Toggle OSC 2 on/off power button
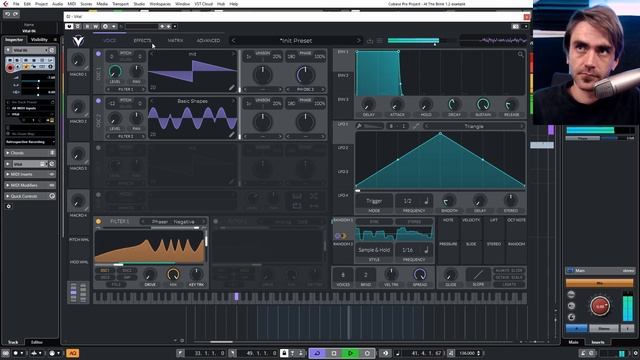 pyautogui.click(x=98, y=100)
